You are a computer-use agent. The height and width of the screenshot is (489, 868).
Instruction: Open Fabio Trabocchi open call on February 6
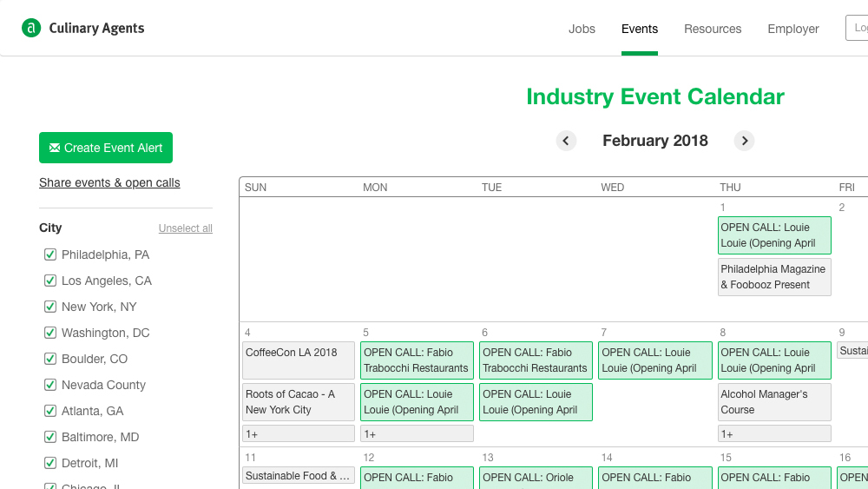tap(536, 360)
